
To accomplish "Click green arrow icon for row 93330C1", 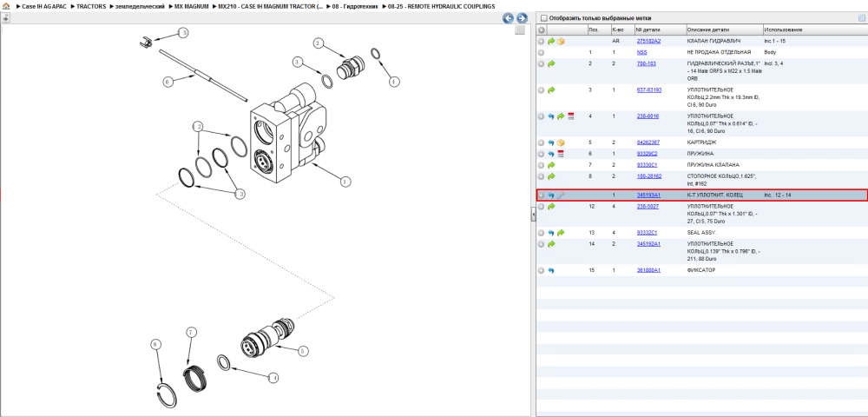I will [551, 165].
